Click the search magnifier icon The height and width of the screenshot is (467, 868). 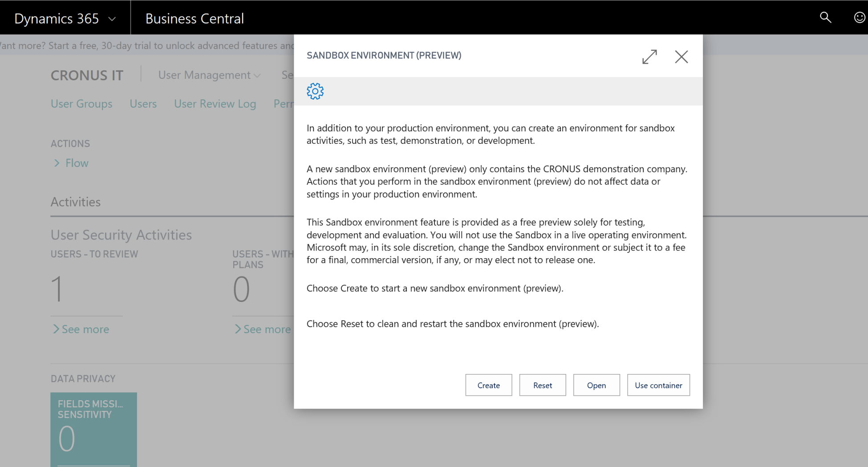pyautogui.click(x=825, y=17)
